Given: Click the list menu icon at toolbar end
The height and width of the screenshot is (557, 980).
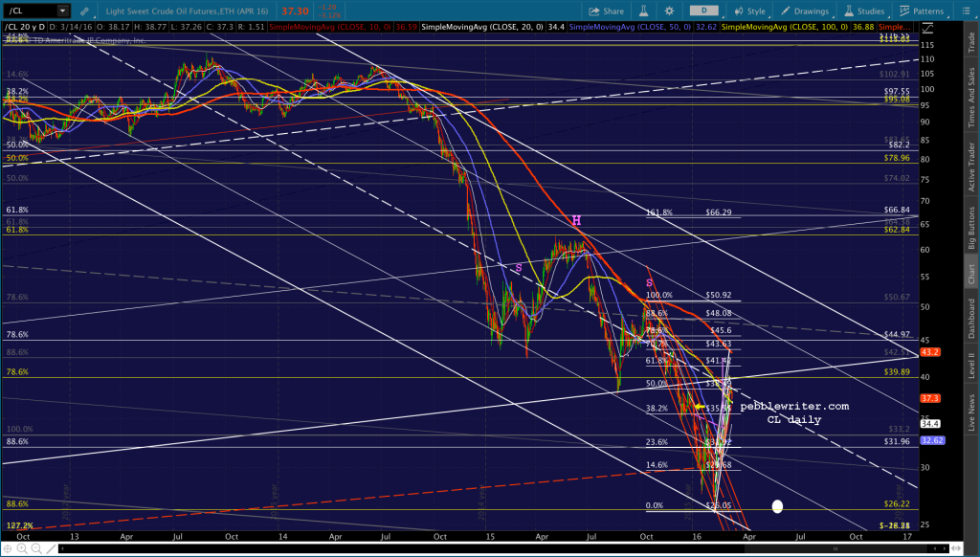Looking at the screenshot, I should coord(966,11).
